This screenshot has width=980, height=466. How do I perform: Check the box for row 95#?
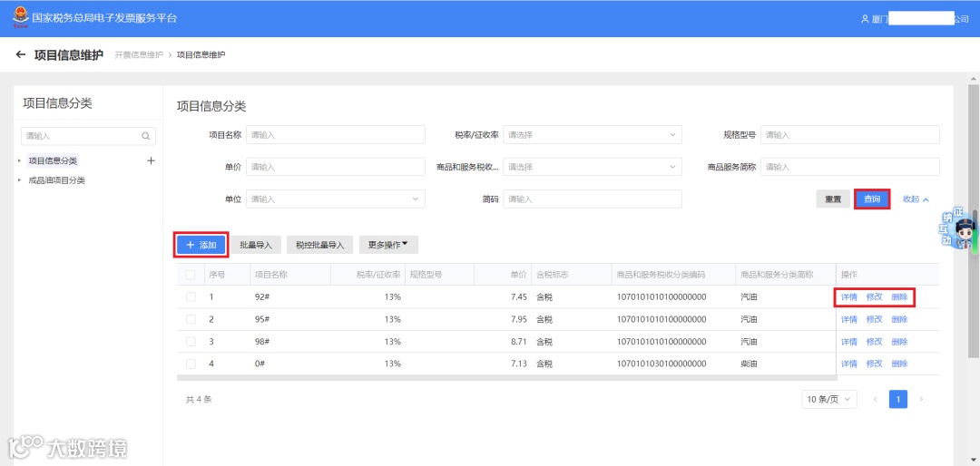click(191, 319)
